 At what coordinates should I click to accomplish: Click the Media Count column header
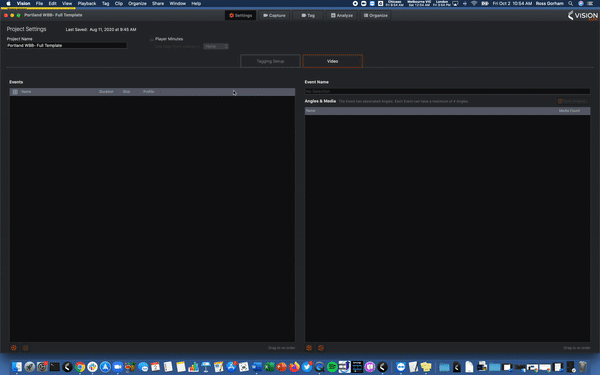(x=569, y=111)
